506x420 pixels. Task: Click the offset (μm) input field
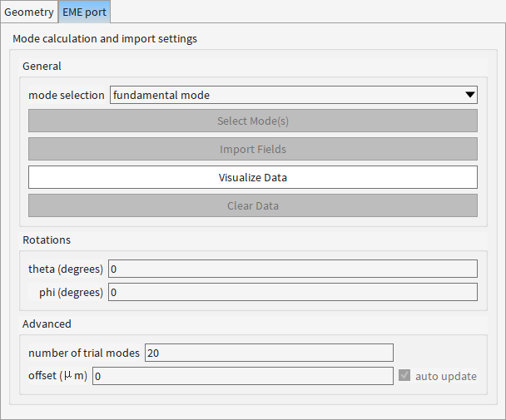pyautogui.click(x=243, y=376)
